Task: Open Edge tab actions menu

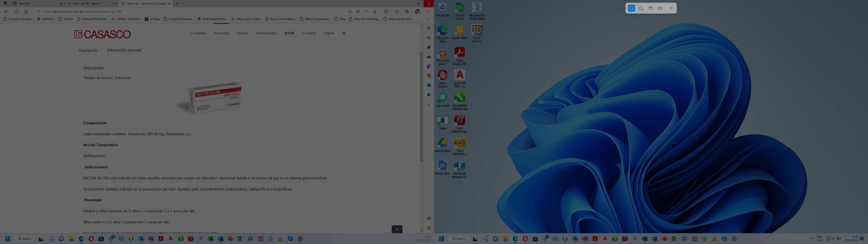Action: pyautogui.click(x=5, y=4)
